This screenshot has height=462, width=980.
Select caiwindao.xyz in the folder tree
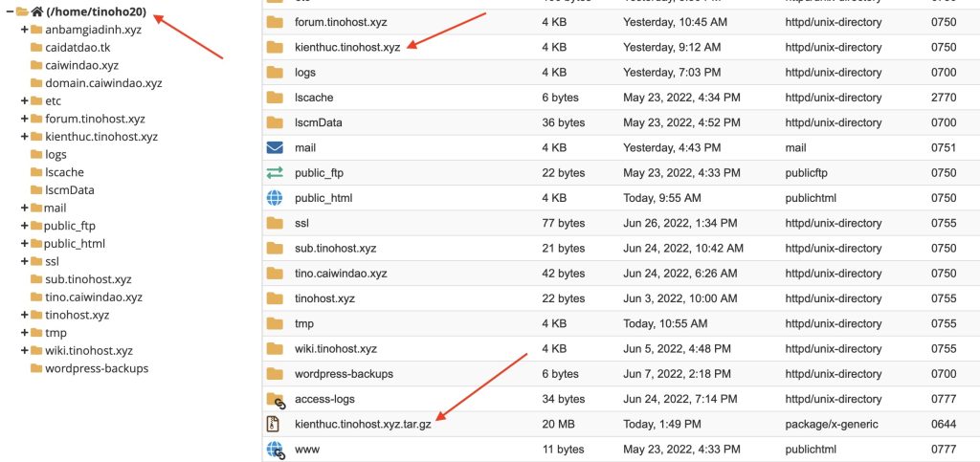coord(82,66)
